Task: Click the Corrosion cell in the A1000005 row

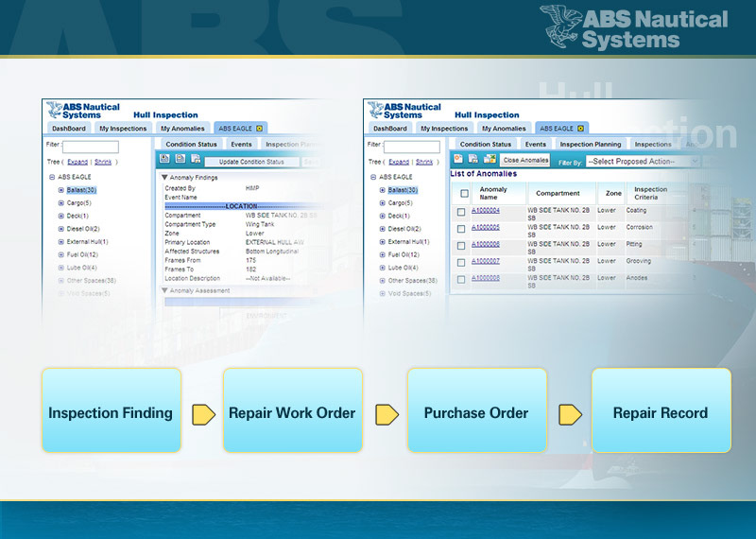Action: click(640, 227)
